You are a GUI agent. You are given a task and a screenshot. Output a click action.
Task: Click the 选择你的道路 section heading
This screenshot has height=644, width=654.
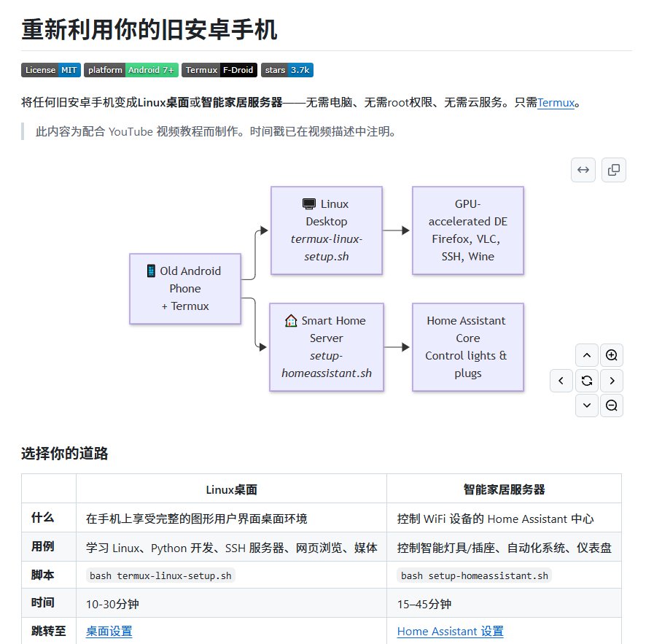pos(65,454)
